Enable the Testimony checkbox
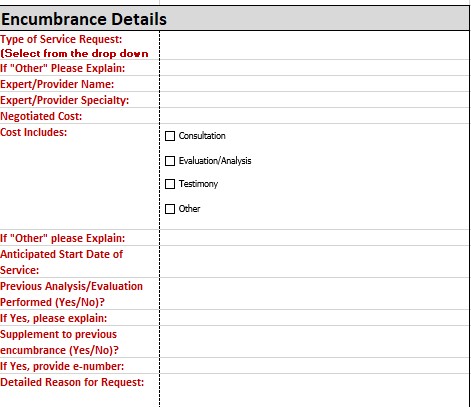This screenshot has width=471, height=407. [x=170, y=184]
